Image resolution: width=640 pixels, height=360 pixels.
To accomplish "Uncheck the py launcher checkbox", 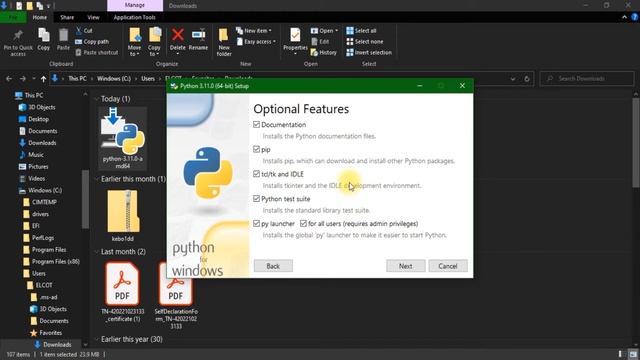I will pos(256,224).
